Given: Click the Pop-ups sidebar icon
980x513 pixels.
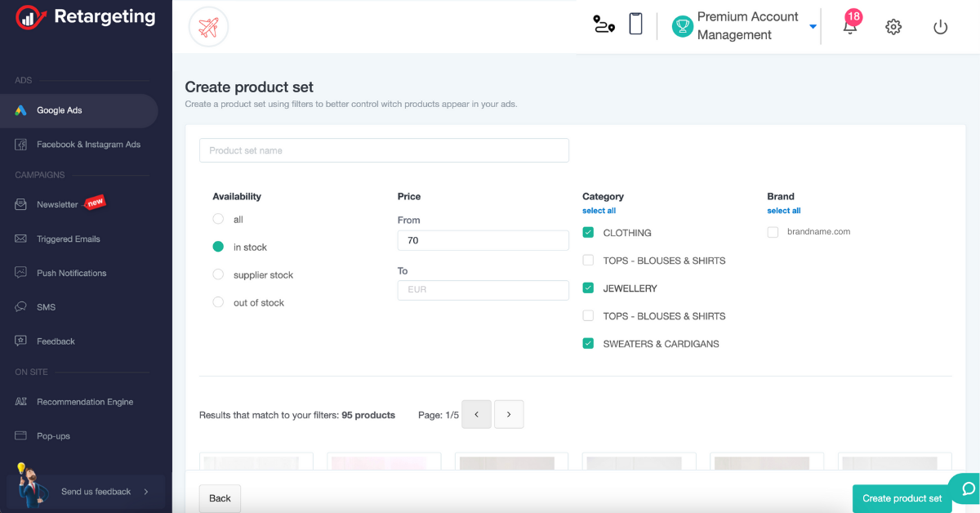Looking at the screenshot, I should (x=21, y=436).
